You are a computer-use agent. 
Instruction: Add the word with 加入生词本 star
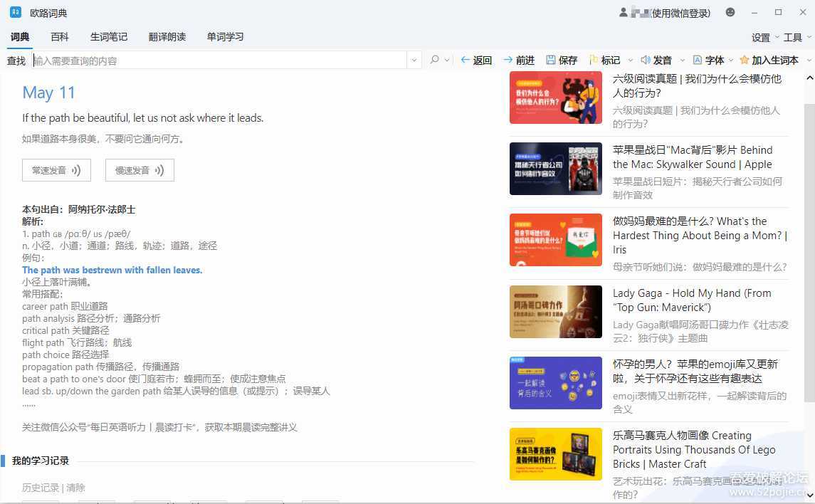click(769, 61)
